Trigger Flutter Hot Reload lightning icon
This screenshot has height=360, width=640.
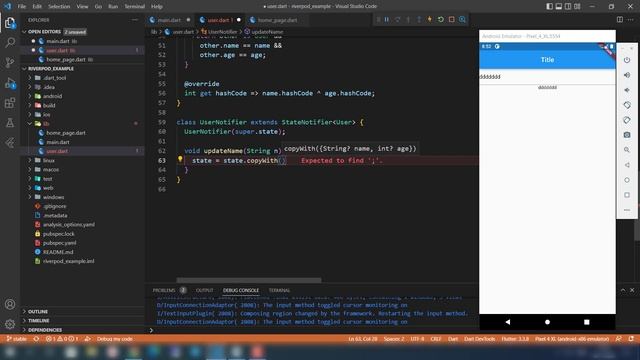click(x=429, y=20)
